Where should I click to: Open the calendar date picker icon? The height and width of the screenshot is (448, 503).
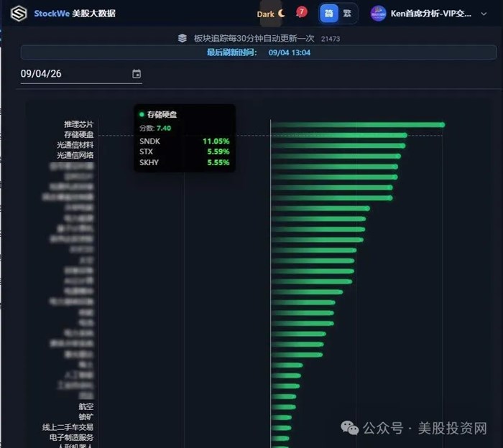point(137,74)
